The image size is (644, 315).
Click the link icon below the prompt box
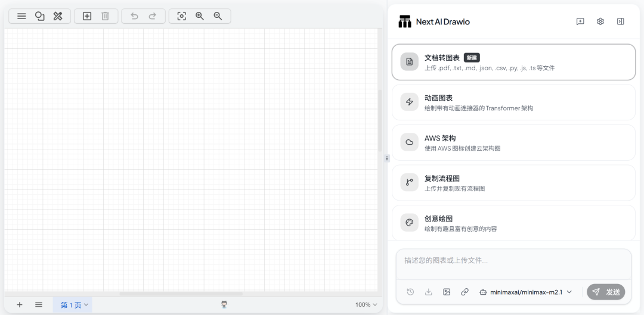465,292
